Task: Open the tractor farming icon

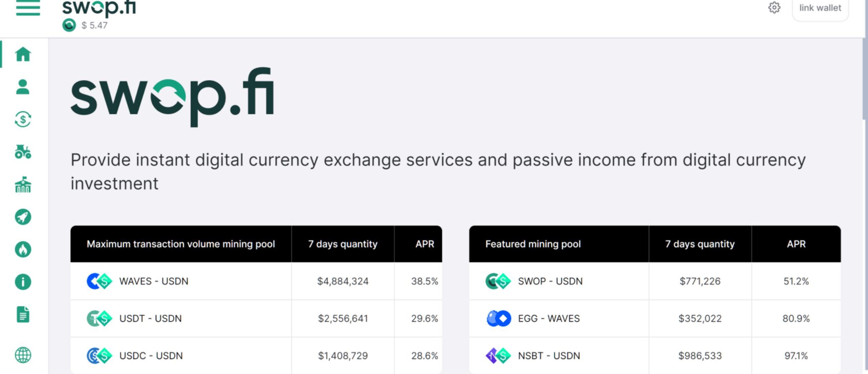Action: (23, 152)
